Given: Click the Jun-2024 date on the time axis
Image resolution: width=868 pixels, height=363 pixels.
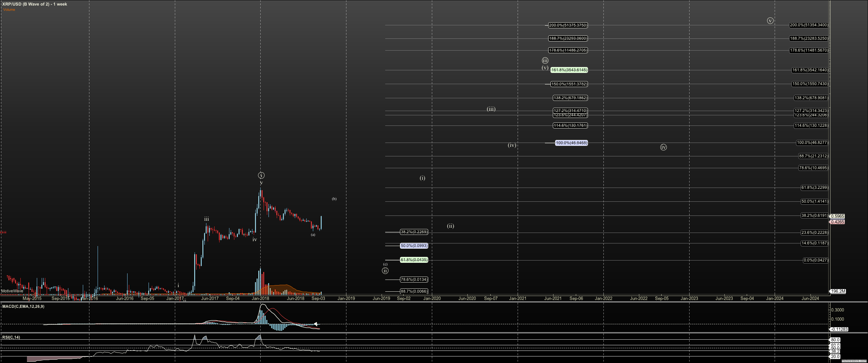Looking at the screenshot, I should pyautogui.click(x=810, y=298).
